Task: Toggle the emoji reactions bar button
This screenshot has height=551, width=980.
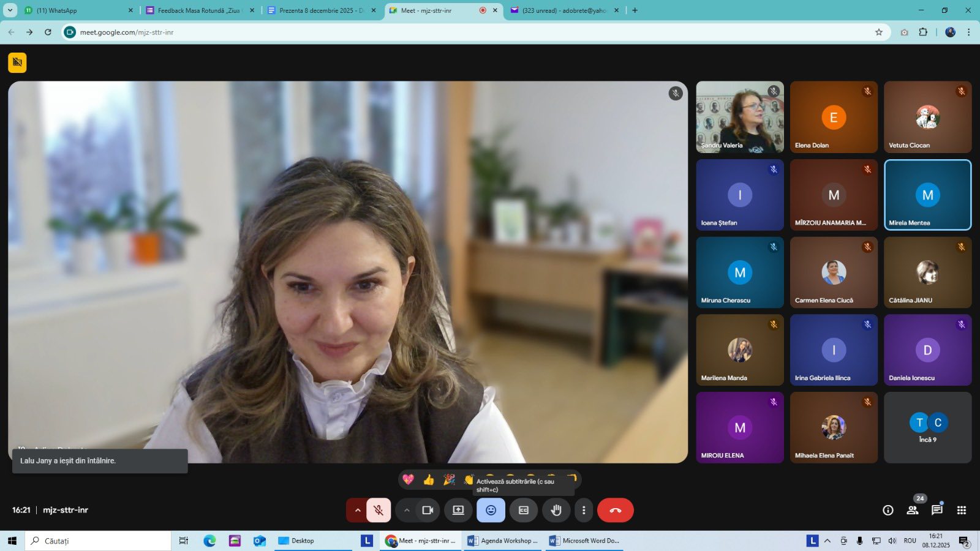Action: click(x=491, y=510)
